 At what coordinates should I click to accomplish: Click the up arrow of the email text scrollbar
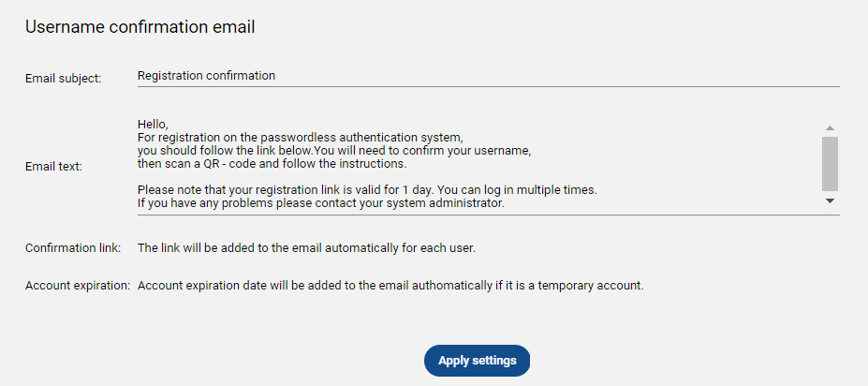830,127
